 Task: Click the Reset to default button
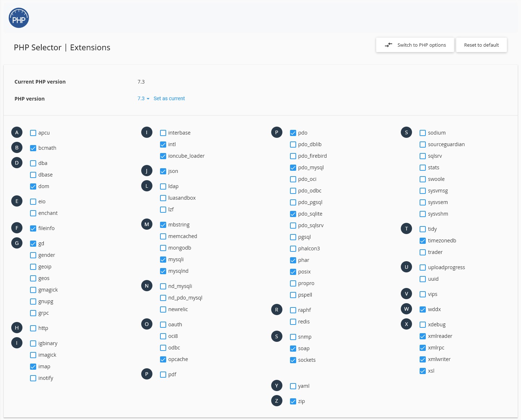(x=482, y=45)
